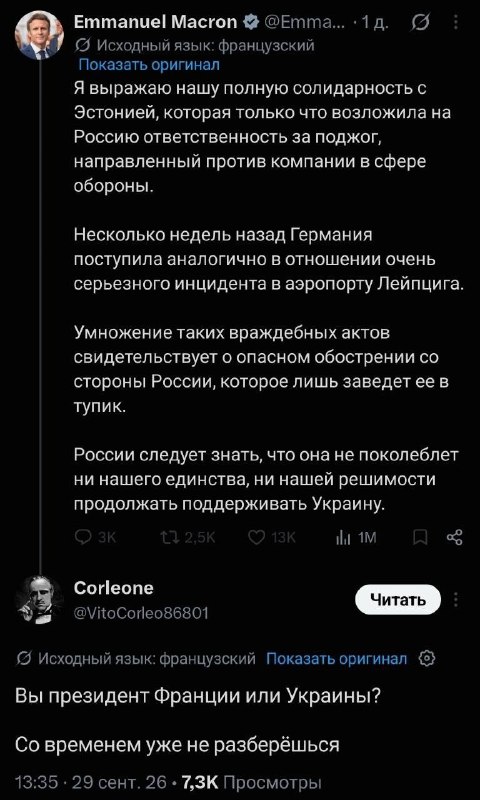Image resolution: width=480 pixels, height=800 pixels.
Task: View analytics icon showing 1M views
Action: (x=341, y=537)
